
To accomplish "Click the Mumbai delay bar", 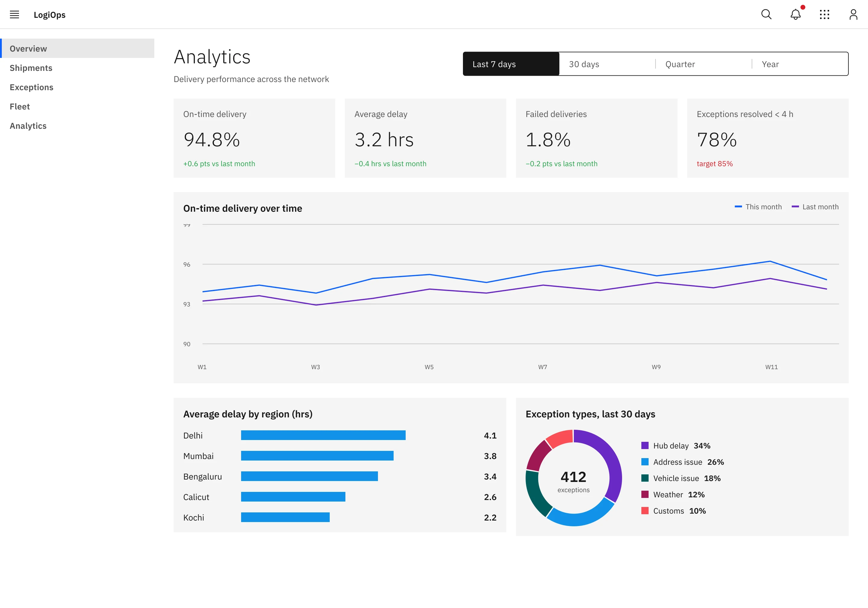I will tap(317, 455).
